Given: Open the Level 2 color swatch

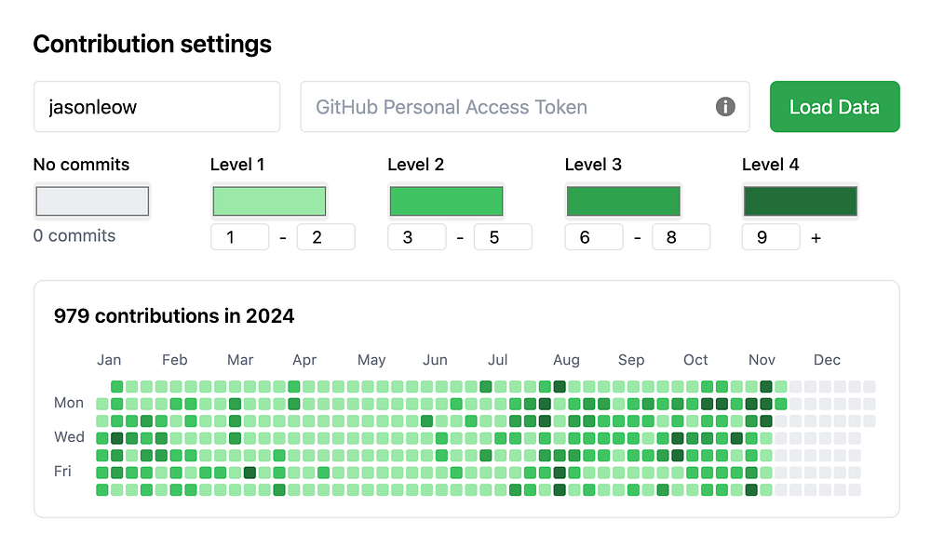Looking at the screenshot, I should point(446,201).
